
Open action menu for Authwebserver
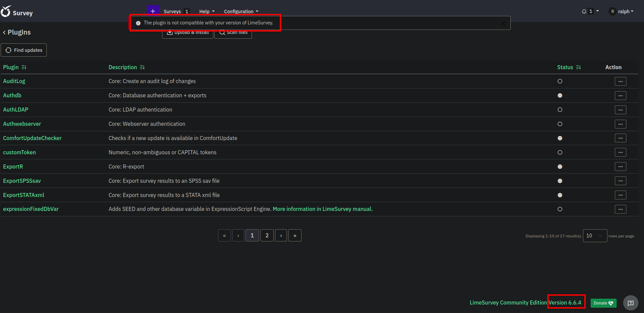(x=620, y=124)
